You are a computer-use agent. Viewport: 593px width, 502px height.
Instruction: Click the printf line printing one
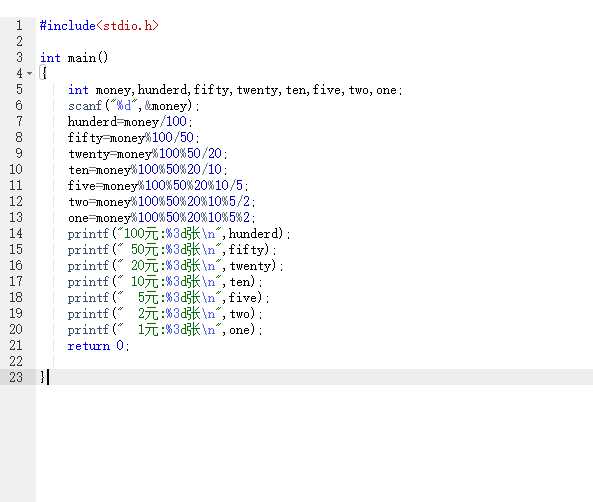coord(165,329)
